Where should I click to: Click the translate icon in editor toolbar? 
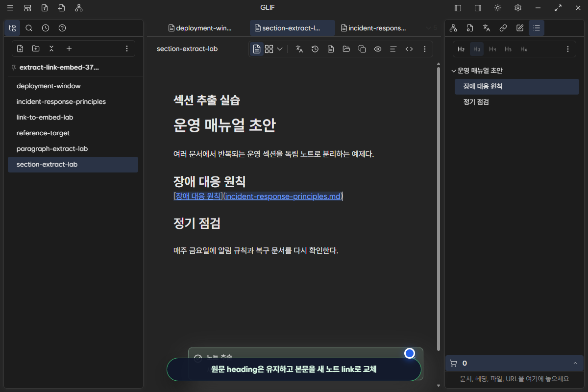click(299, 49)
